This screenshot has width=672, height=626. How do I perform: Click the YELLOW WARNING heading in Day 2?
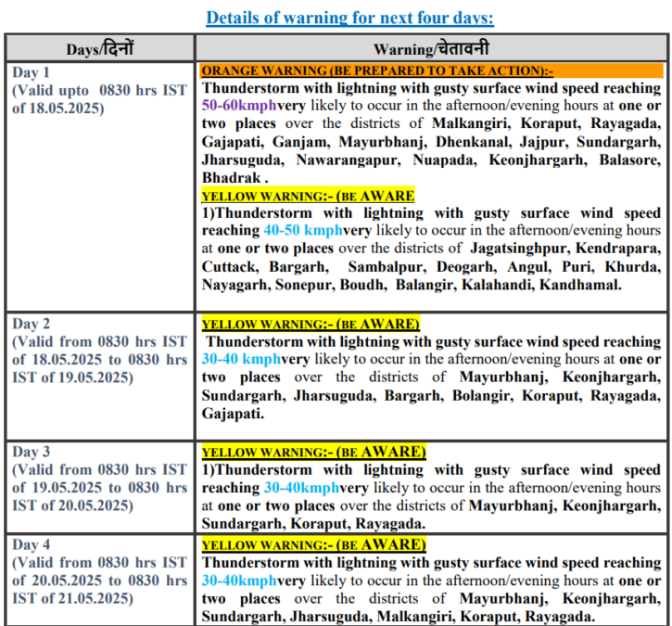tap(311, 324)
